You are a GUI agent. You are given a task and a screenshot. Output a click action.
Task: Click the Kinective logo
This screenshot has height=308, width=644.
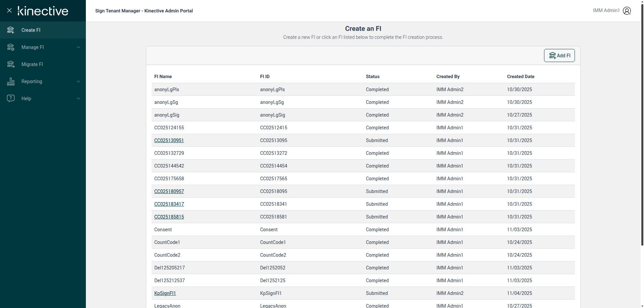tap(43, 11)
